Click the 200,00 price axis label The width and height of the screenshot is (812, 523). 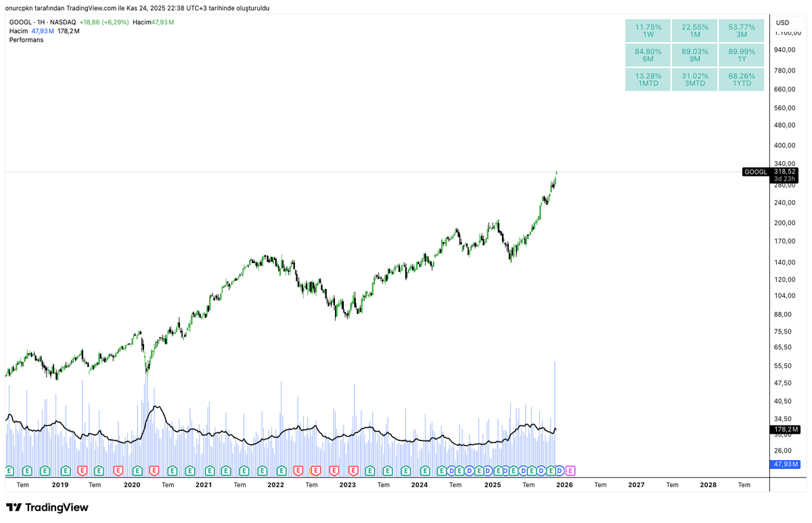(x=786, y=223)
